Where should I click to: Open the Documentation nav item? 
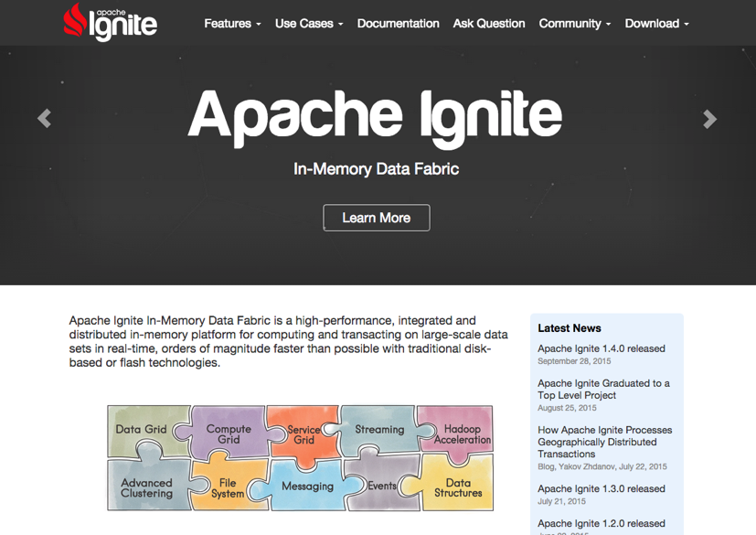click(x=398, y=24)
